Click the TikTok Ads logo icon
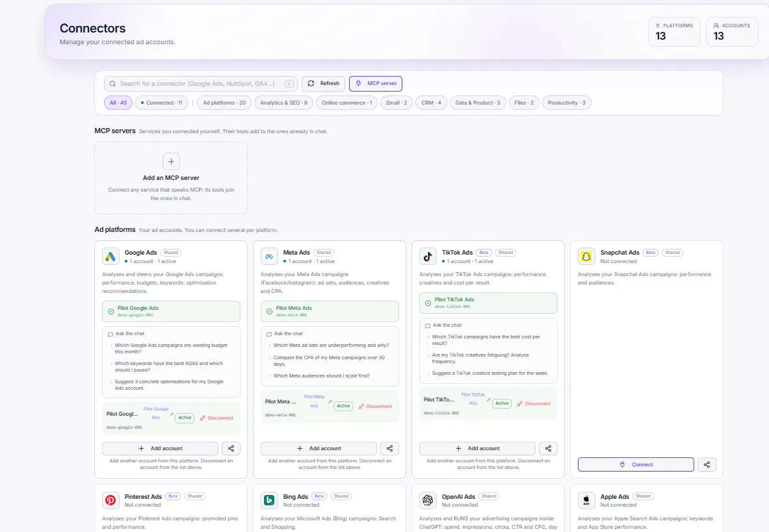This screenshot has width=769, height=532. click(x=428, y=256)
